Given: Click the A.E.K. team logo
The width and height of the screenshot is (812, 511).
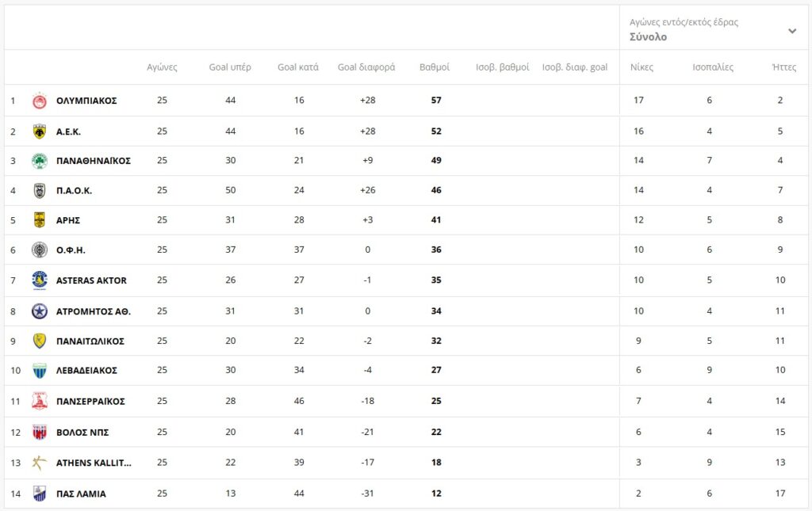Looking at the screenshot, I should pyautogui.click(x=40, y=132).
